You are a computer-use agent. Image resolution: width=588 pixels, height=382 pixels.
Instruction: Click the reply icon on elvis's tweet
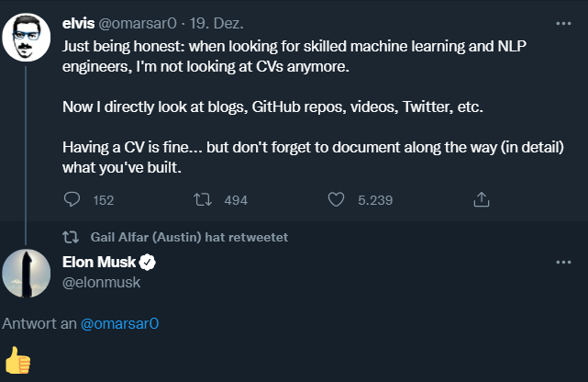point(75,199)
